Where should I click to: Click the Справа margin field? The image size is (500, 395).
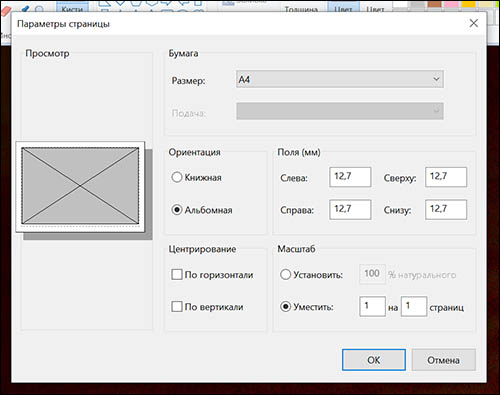pyautogui.click(x=350, y=210)
